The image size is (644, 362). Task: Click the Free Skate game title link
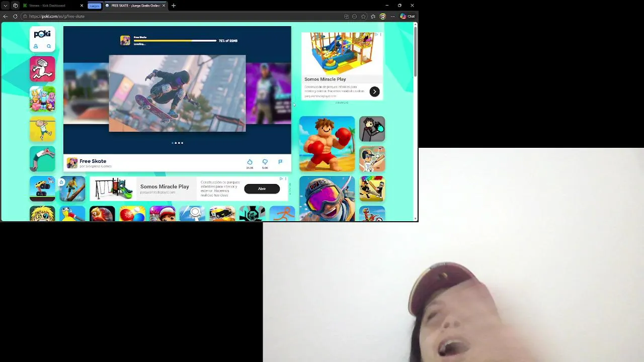(x=93, y=161)
